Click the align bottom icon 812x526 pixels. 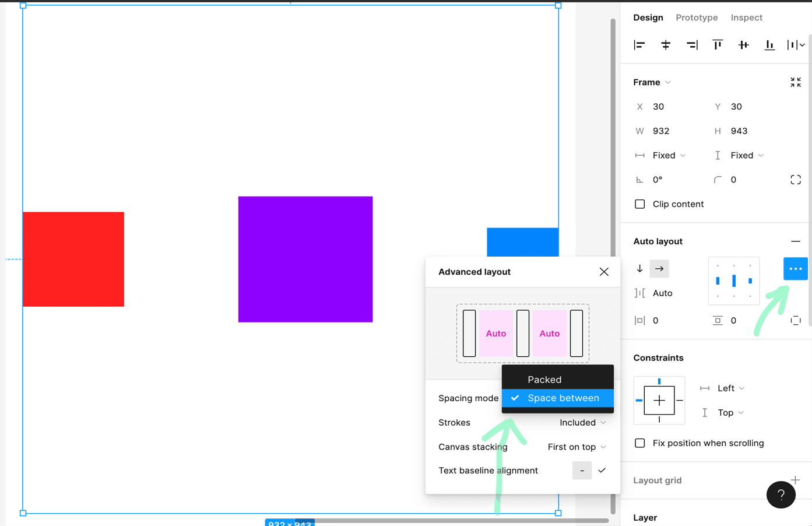pyautogui.click(x=769, y=45)
